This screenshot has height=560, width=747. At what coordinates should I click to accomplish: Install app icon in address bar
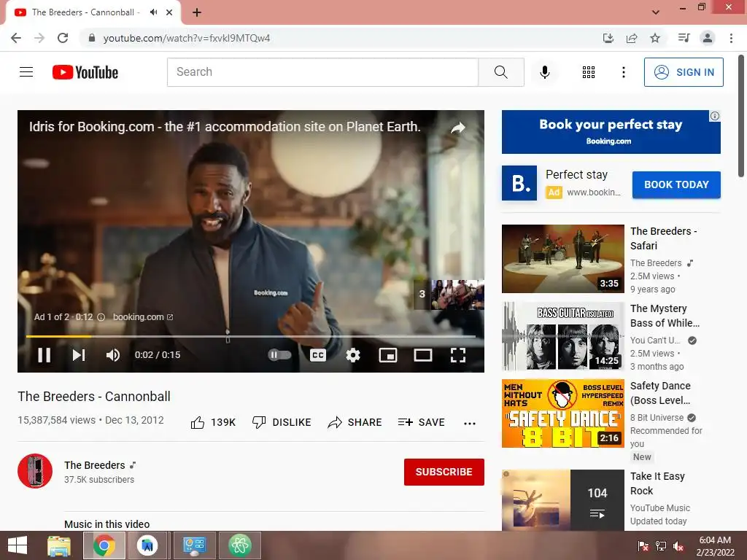point(608,38)
